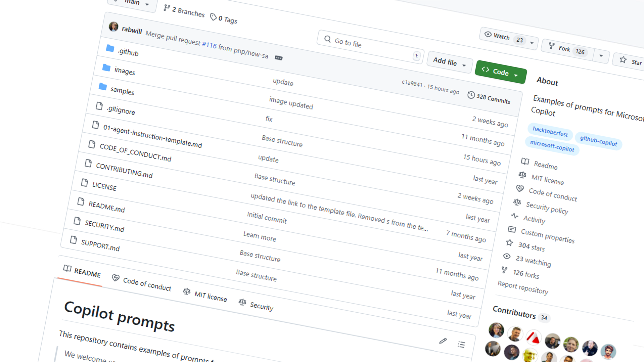The height and width of the screenshot is (362, 644).
Task: Expand the Watch options dropdown arrow
Action: [532, 43]
